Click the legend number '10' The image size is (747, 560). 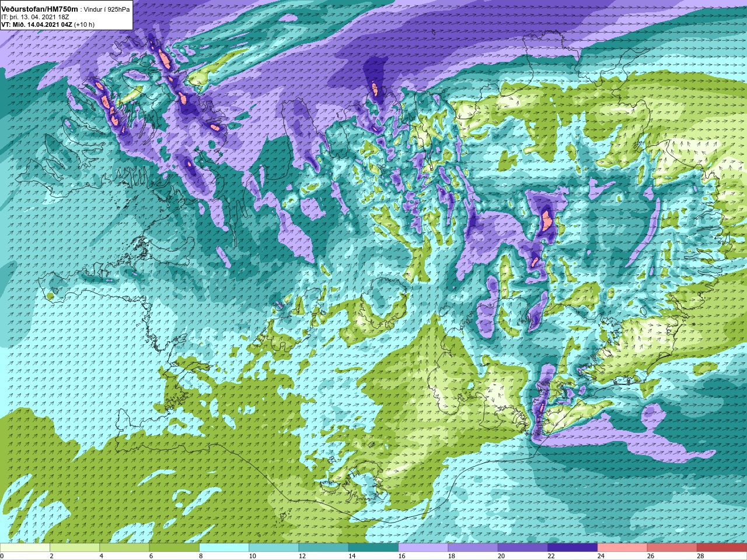[x=253, y=556]
